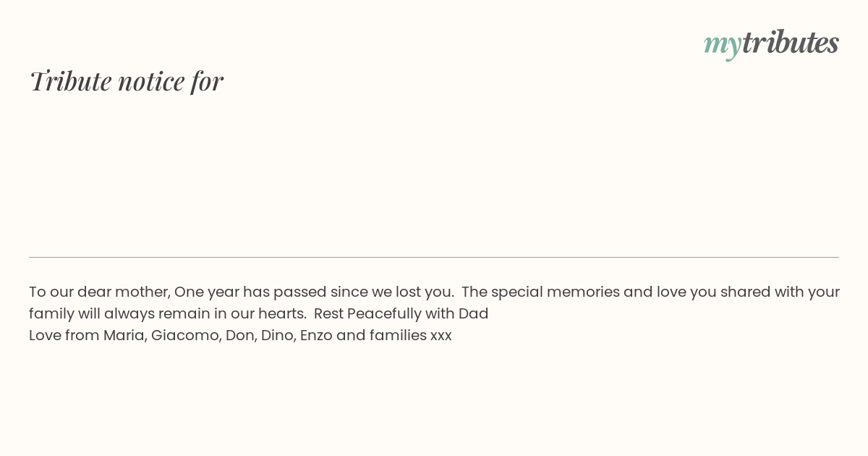Viewport: 868px width, 456px height.
Task: Click the mytributes logo
Action: 771,43
